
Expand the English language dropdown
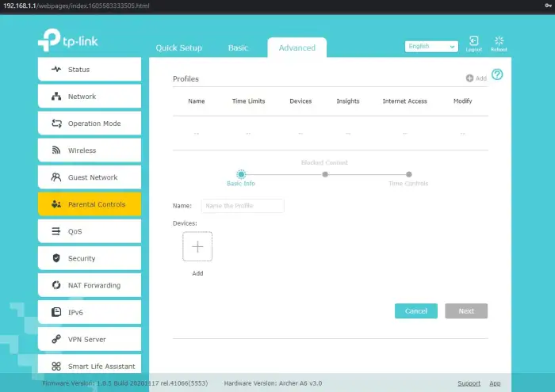click(431, 47)
